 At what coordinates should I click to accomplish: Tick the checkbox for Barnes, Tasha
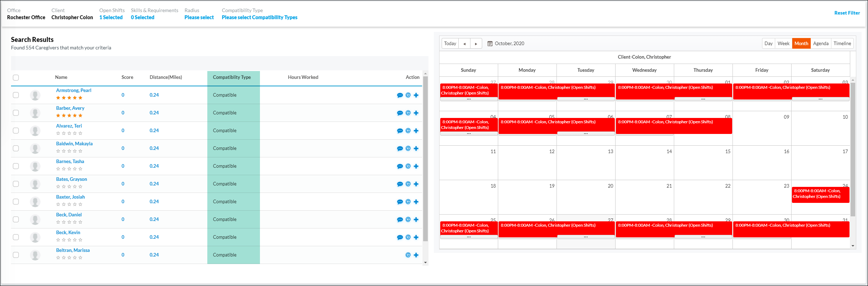(16, 166)
